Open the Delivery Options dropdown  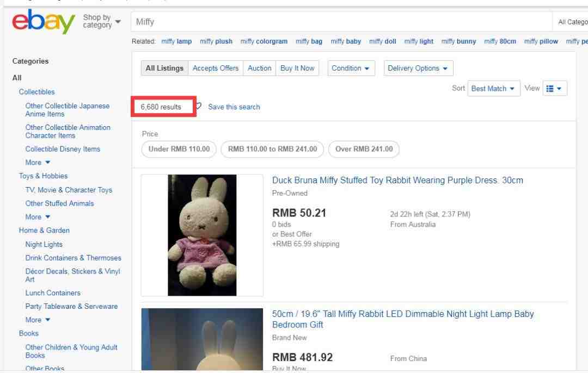(418, 68)
